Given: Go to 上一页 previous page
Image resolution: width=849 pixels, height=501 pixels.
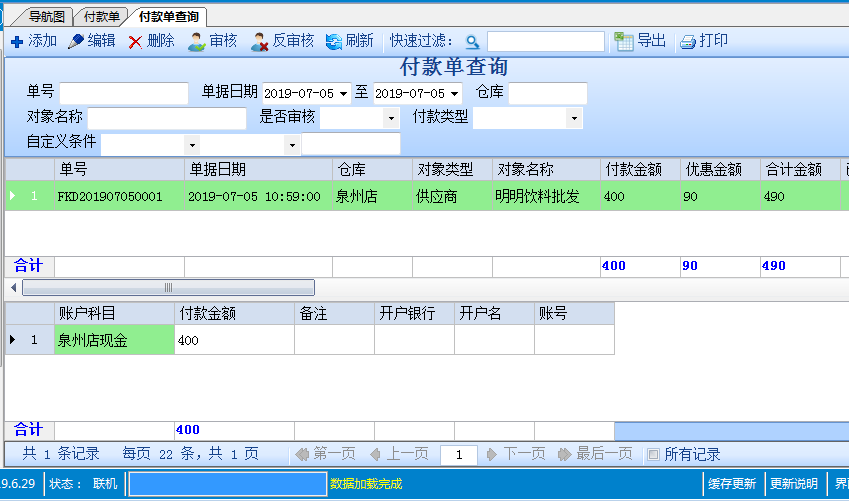Looking at the screenshot, I should point(399,454).
